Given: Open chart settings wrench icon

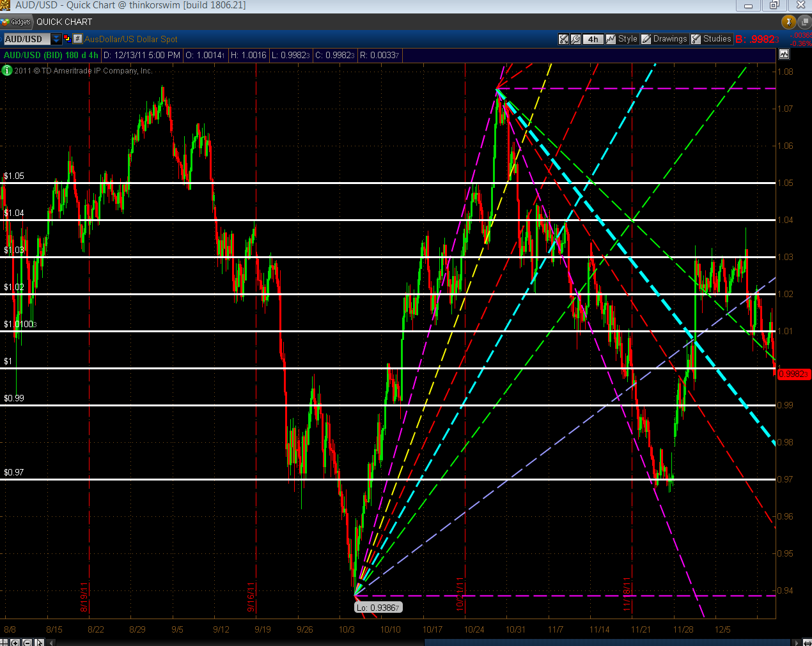Looking at the screenshot, I should (575, 39).
